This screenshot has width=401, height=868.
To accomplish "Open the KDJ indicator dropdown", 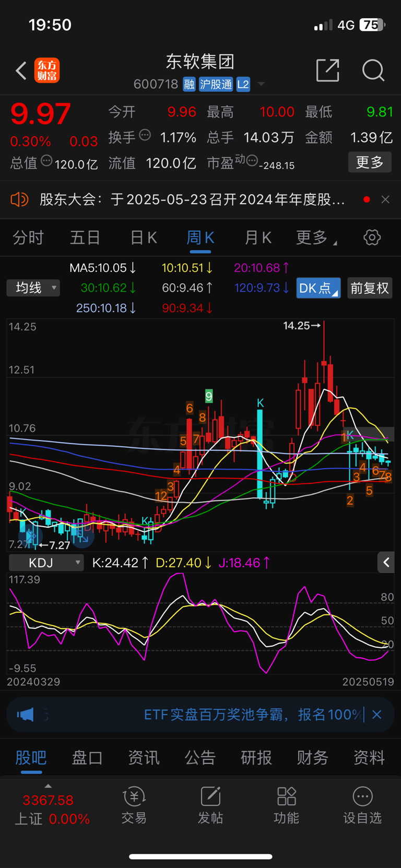I will 46,563.
